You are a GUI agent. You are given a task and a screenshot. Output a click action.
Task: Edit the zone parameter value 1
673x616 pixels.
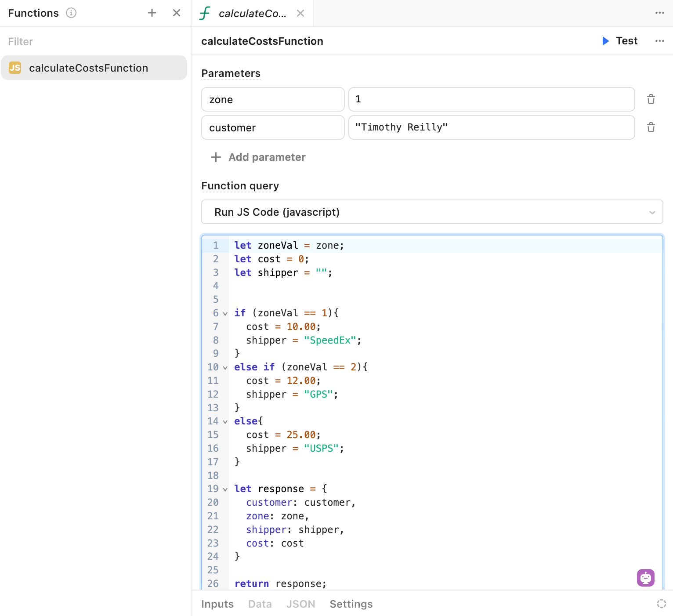pos(492,99)
